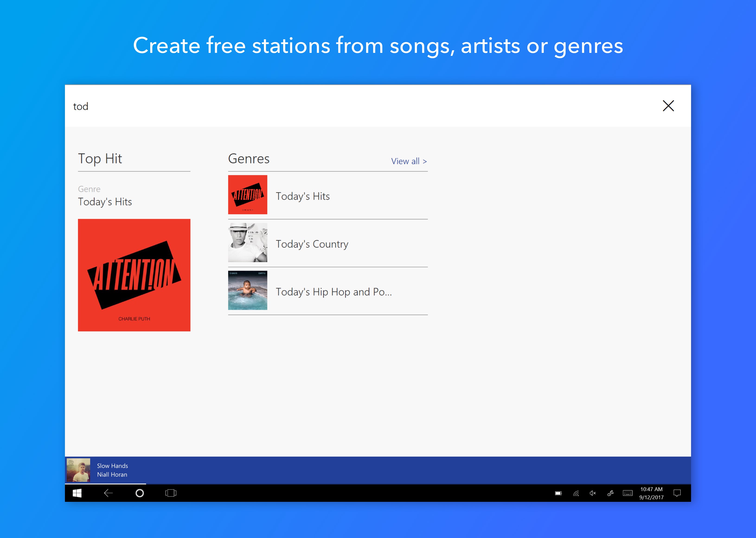Open the Top Hit Attention album art
Viewport: 756px width, 538px height.
(134, 275)
